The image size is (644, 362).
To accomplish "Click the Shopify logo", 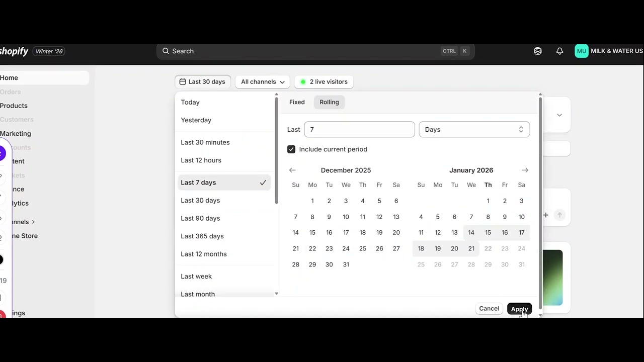I will (x=14, y=51).
